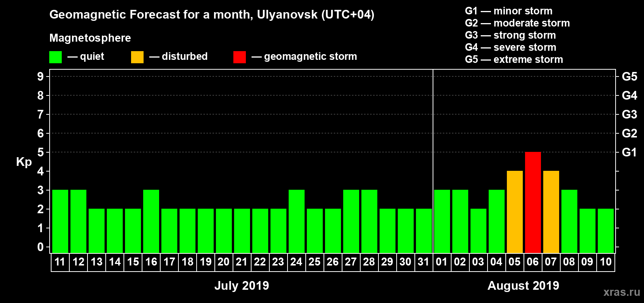Image resolution: width=644 pixels, height=303 pixels.
Task: Click the date label 08 in August
Action: (x=569, y=262)
